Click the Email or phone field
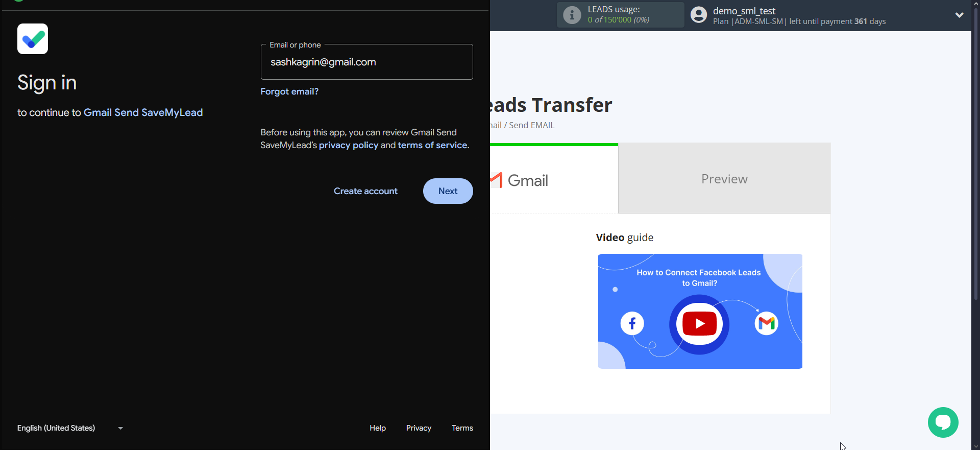Image resolution: width=980 pixels, height=450 pixels. (x=366, y=62)
